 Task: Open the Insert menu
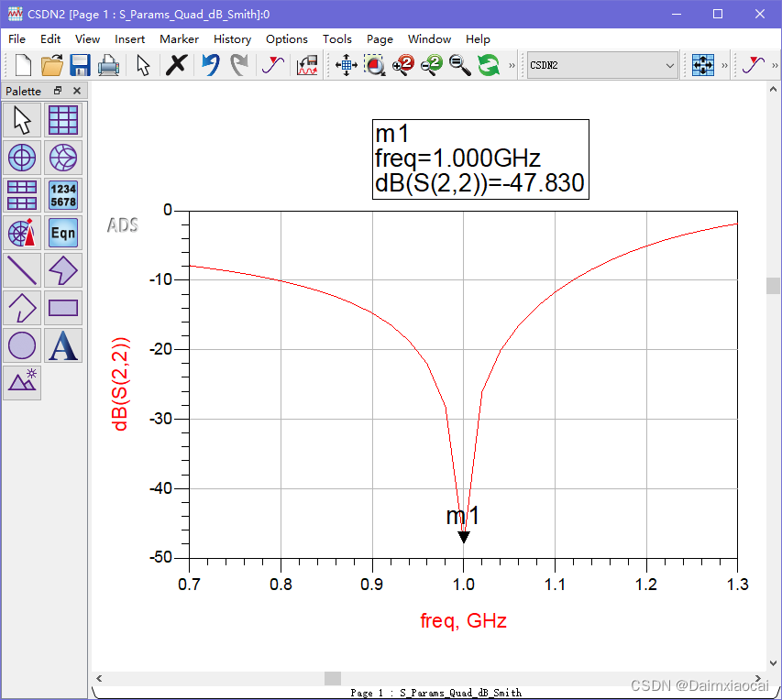pyautogui.click(x=129, y=38)
